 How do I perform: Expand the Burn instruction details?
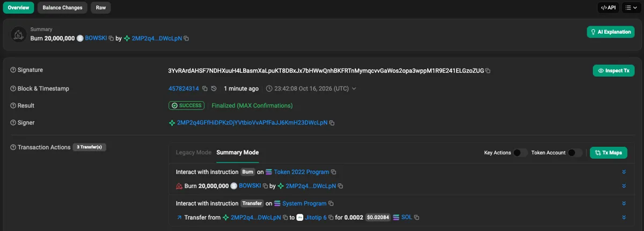(624, 172)
